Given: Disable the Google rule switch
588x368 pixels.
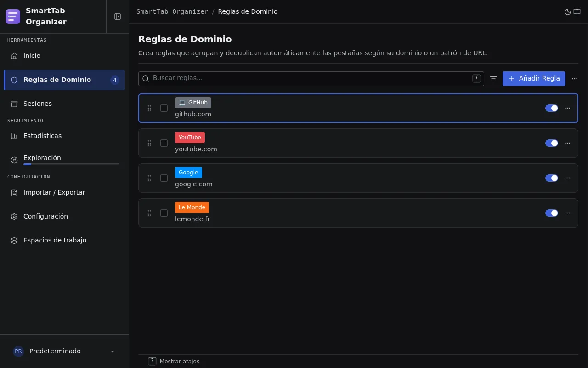Looking at the screenshot, I should (552, 178).
